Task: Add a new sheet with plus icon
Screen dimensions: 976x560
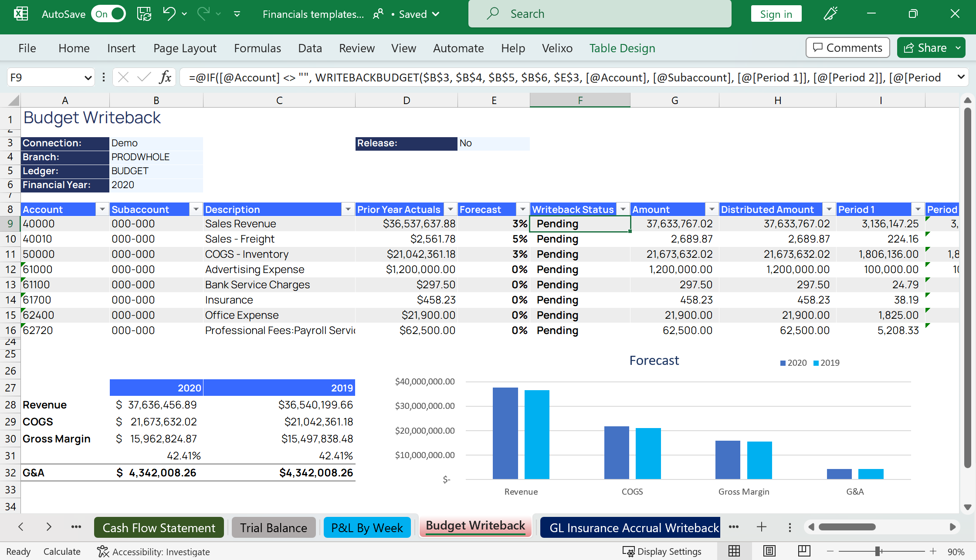Action: tap(762, 527)
